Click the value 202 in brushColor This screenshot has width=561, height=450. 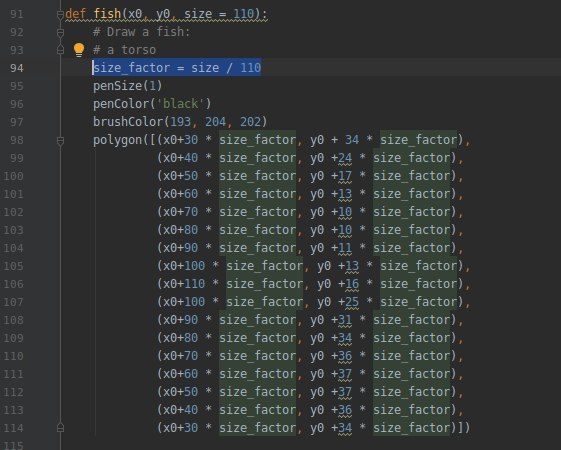(250, 122)
